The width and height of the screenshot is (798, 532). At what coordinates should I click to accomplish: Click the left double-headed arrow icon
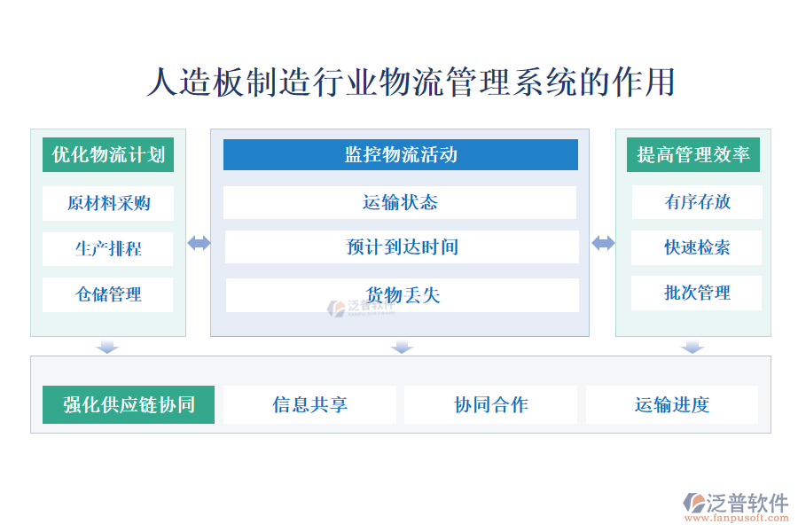click(199, 243)
